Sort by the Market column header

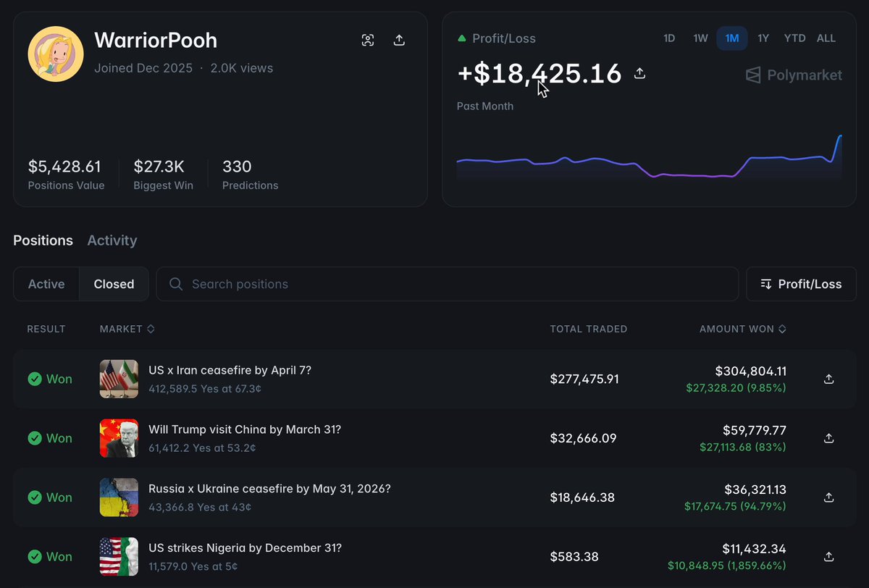pyautogui.click(x=127, y=329)
